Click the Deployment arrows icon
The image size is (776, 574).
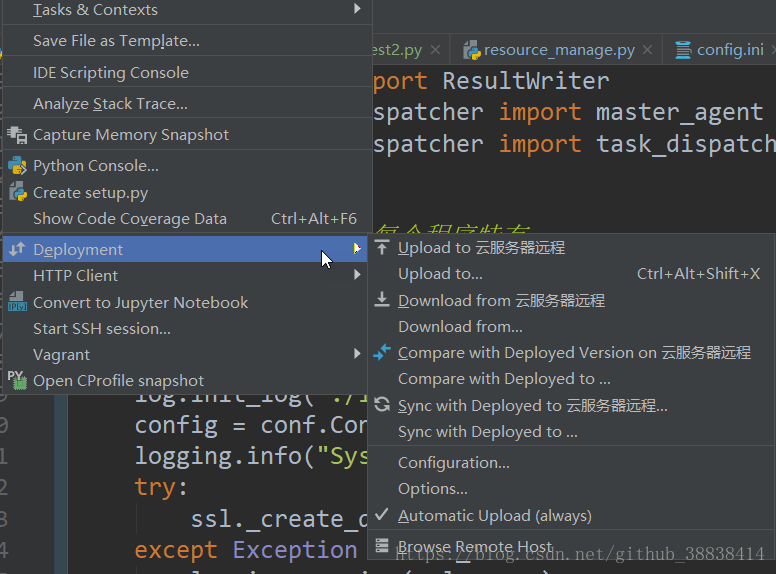[x=17, y=249]
